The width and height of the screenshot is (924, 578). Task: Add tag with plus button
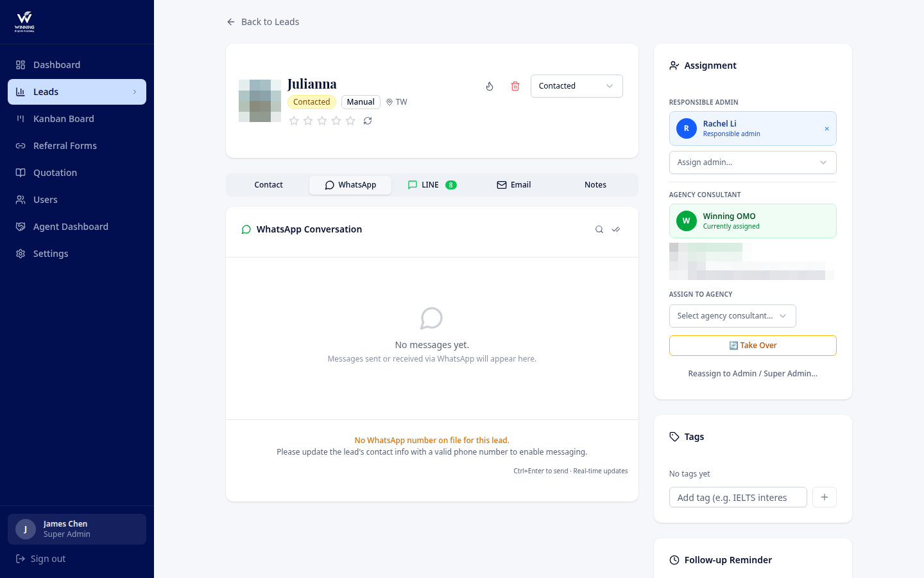click(825, 498)
